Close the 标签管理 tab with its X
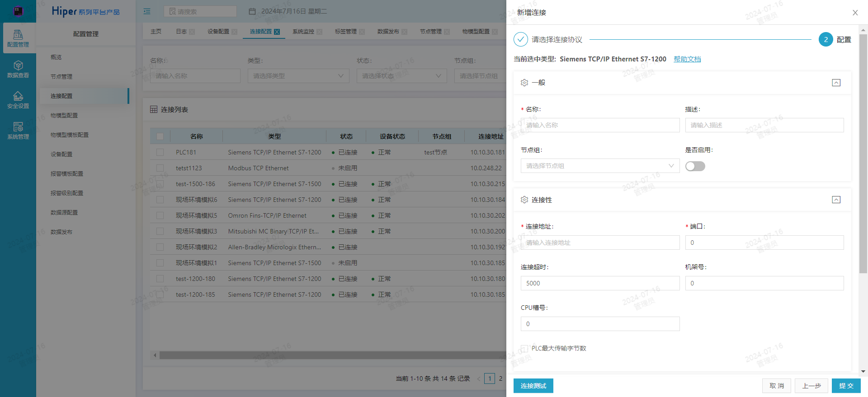 tap(362, 32)
